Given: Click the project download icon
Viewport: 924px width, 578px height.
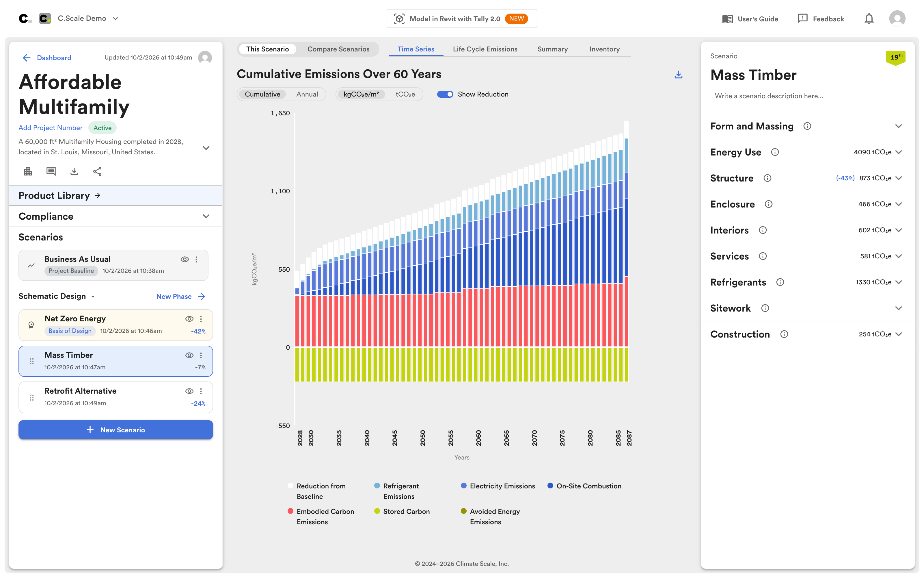Looking at the screenshot, I should coord(74,171).
